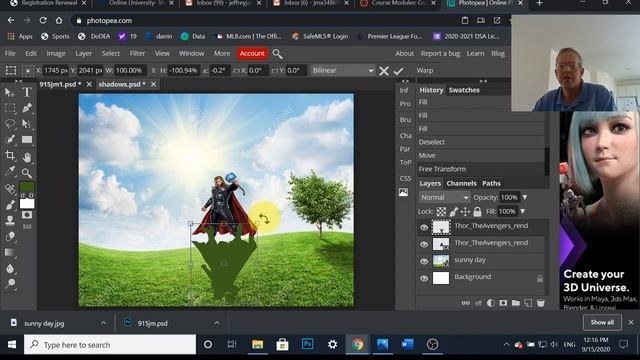Select the Move tool
The image size is (640, 360).
point(10,92)
